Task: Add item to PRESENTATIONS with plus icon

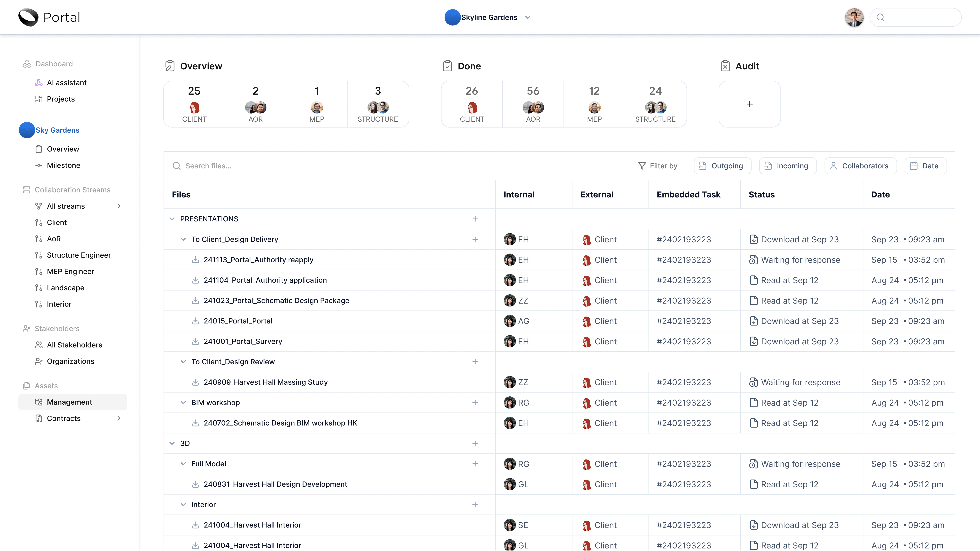Action: tap(475, 219)
